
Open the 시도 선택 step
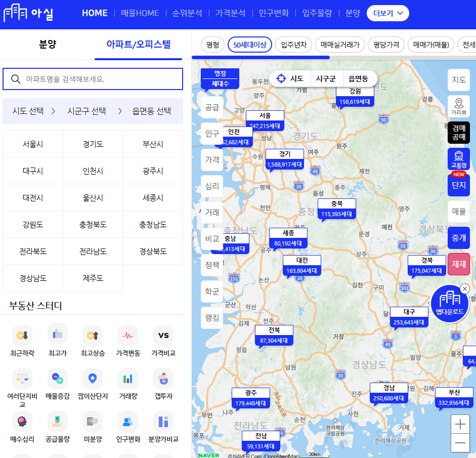coord(28,111)
